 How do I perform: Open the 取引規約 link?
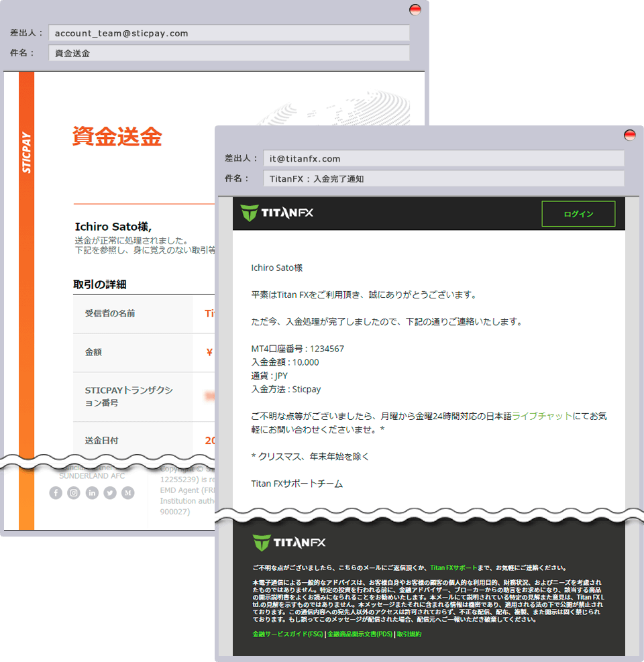[x=409, y=634]
